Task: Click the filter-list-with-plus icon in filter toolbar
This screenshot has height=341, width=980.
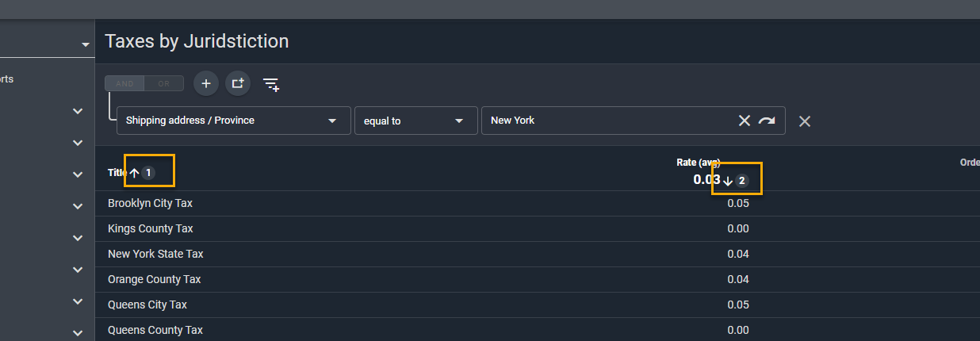Action: 271,84
